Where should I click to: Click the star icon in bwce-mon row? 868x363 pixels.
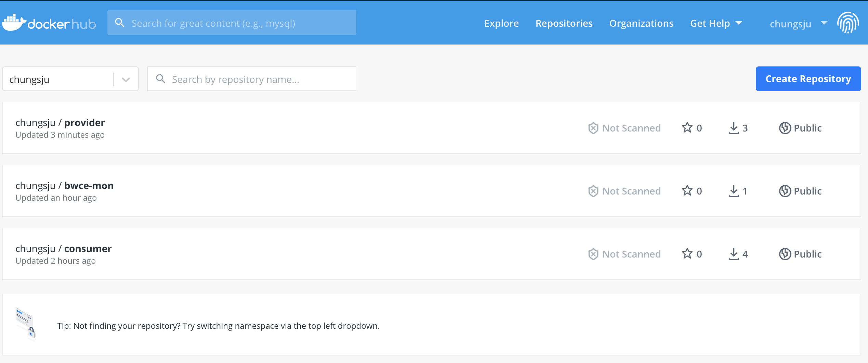687,190
